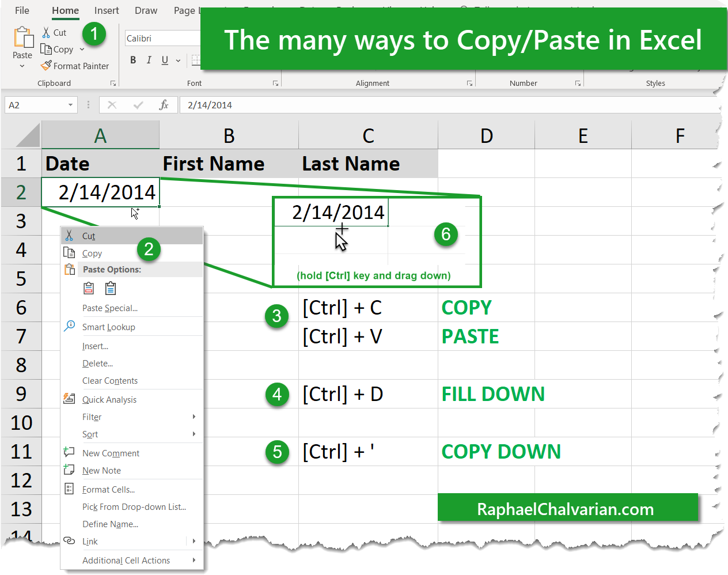The height and width of the screenshot is (575, 728).
Task: Open the Clipboard group dialog launcher
Action: [x=113, y=84]
